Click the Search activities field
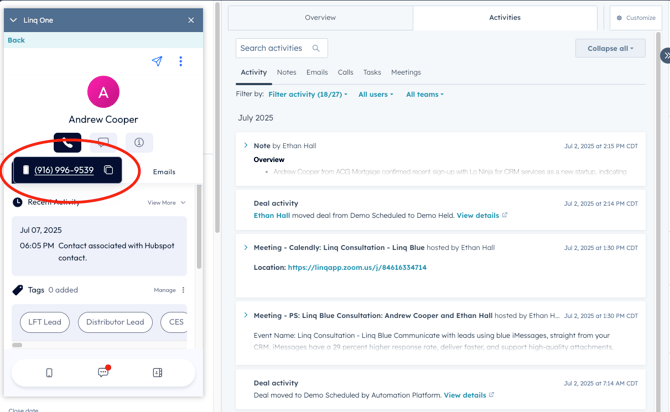Viewport: 670px width, 412px height. click(274, 48)
